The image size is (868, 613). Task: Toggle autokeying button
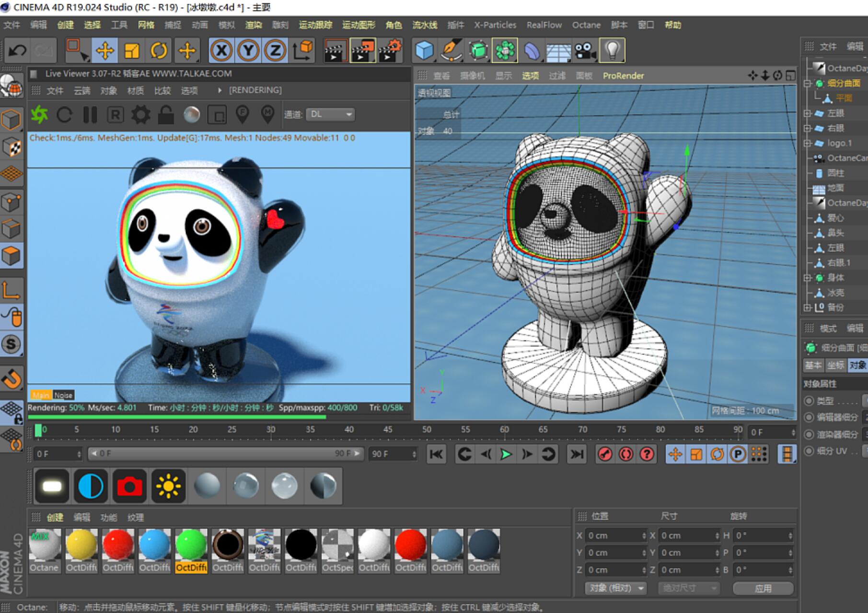pos(626,454)
